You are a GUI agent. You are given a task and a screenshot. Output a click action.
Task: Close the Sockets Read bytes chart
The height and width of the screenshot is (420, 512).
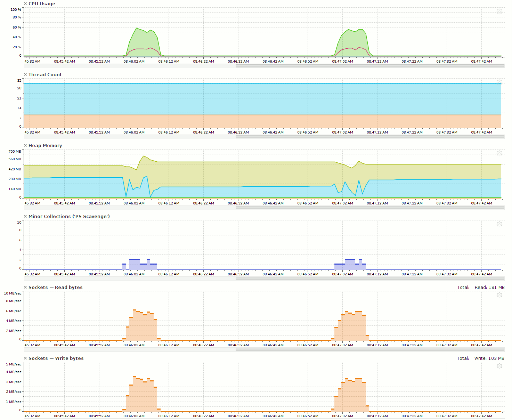click(x=25, y=287)
